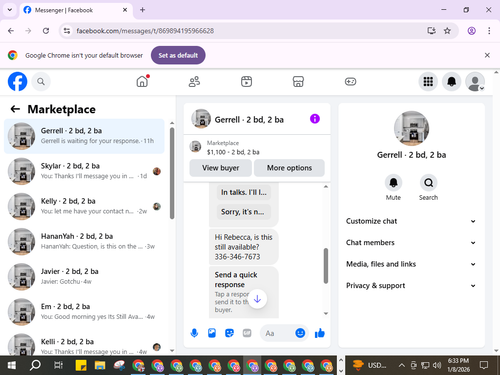Click the message text field Aa
The height and width of the screenshot is (375, 500).
277,333
